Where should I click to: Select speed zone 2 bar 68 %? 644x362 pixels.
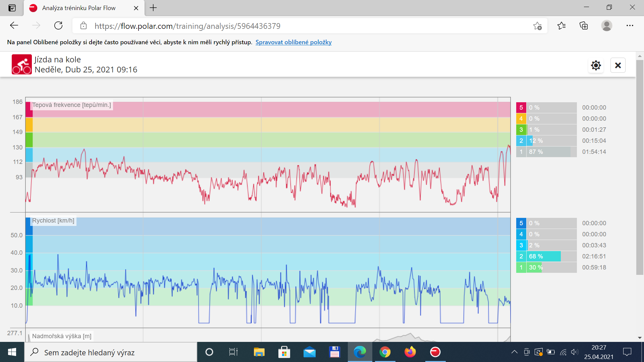click(x=551, y=256)
